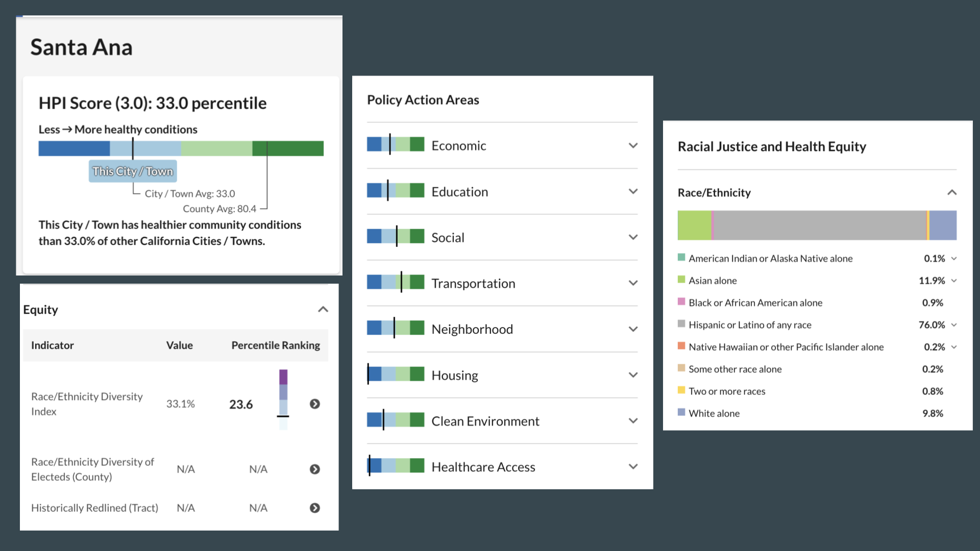
Task: Expand Native Hawaiian or Pacific Islander breakdown
Action: (954, 347)
